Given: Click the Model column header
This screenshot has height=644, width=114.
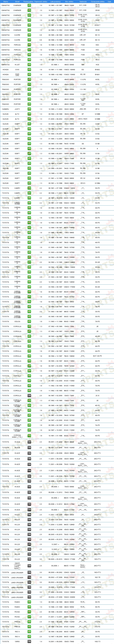Looking at the screenshot, I should coord(17,1).
